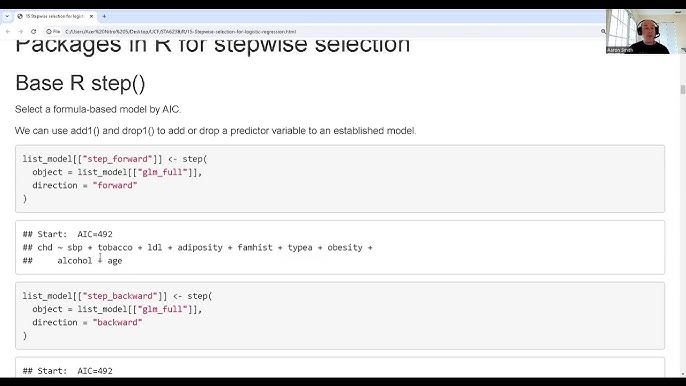The image size is (686, 386).
Task: Go back using the browser back arrow
Action: click(8, 32)
